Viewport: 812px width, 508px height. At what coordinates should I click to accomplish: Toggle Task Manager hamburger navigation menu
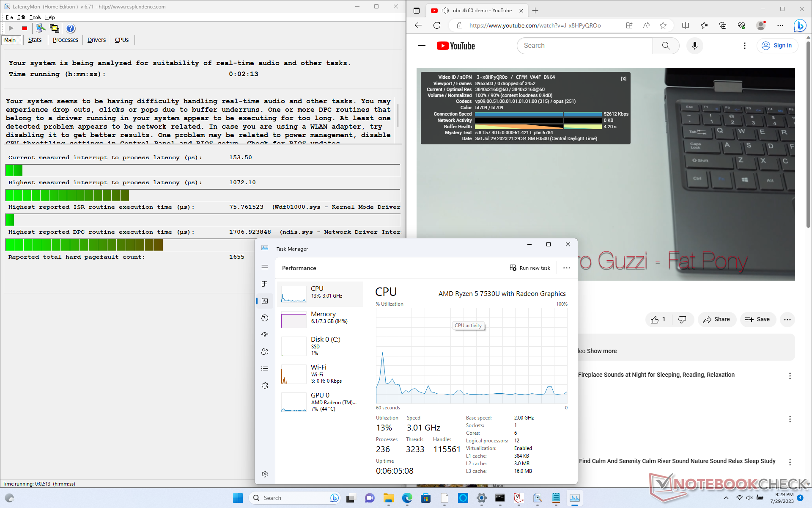click(x=265, y=267)
